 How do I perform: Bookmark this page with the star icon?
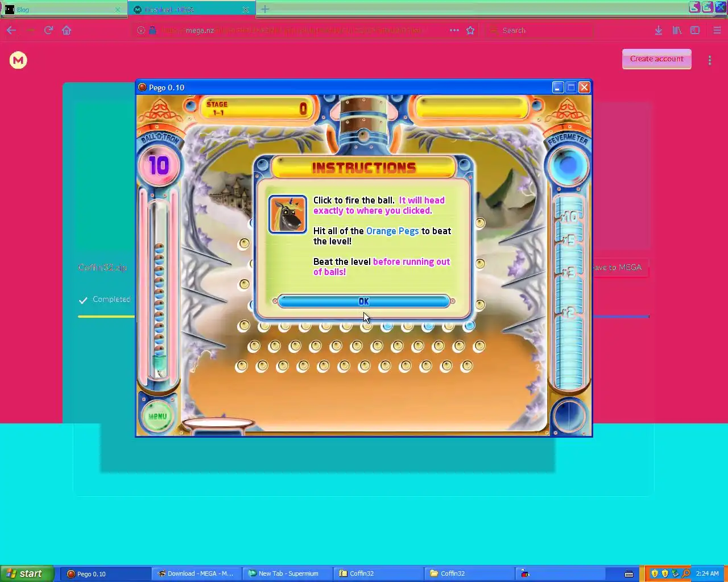pyautogui.click(x=470, y=30)
